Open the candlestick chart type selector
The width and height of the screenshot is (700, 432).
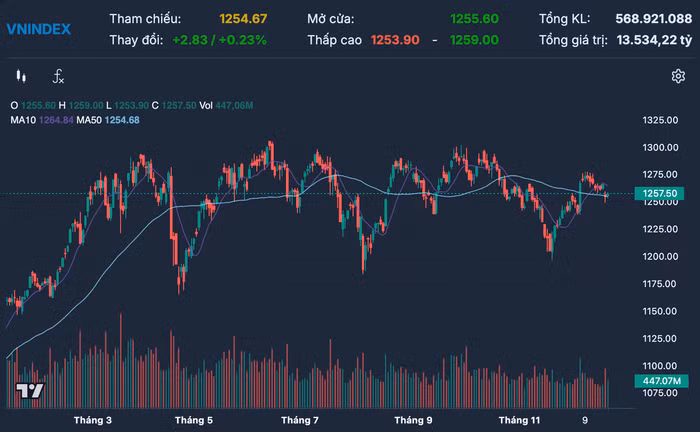coord(21,76)
